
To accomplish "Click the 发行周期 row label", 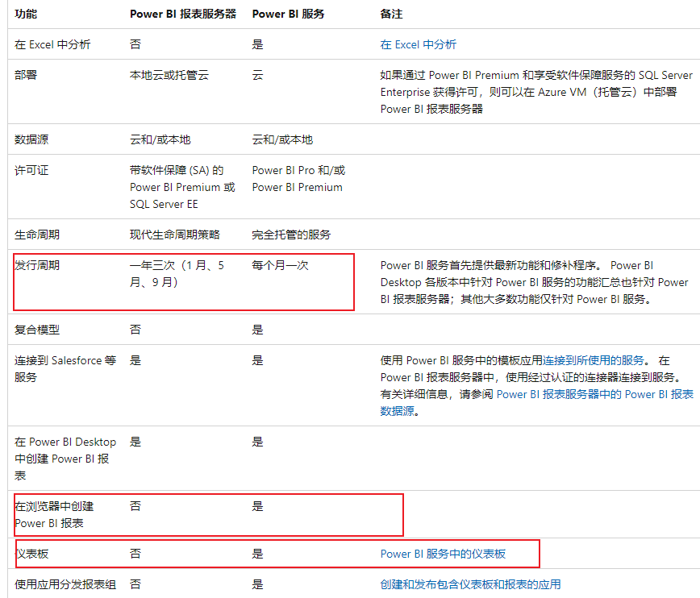I will (x=37, y=265).
